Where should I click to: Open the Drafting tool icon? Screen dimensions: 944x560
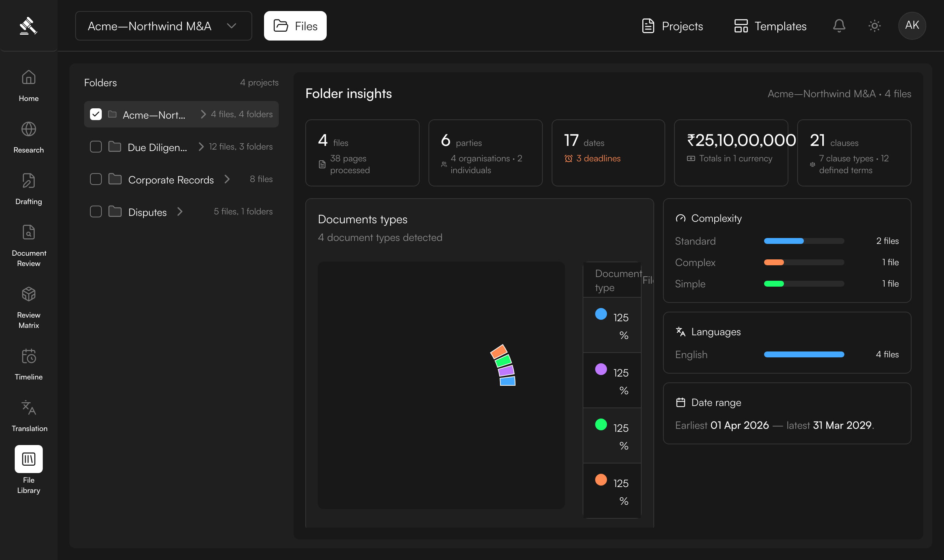(x=29, y=181)
